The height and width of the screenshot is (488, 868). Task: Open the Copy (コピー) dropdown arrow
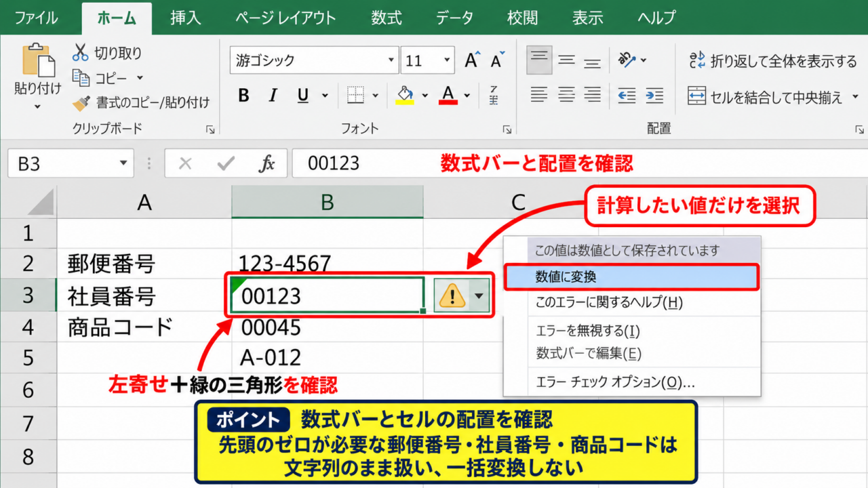click(x=140, y=78)
